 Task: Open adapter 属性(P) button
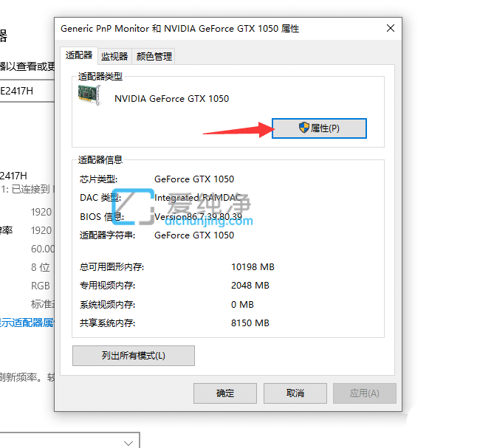(x=319, y=128)
